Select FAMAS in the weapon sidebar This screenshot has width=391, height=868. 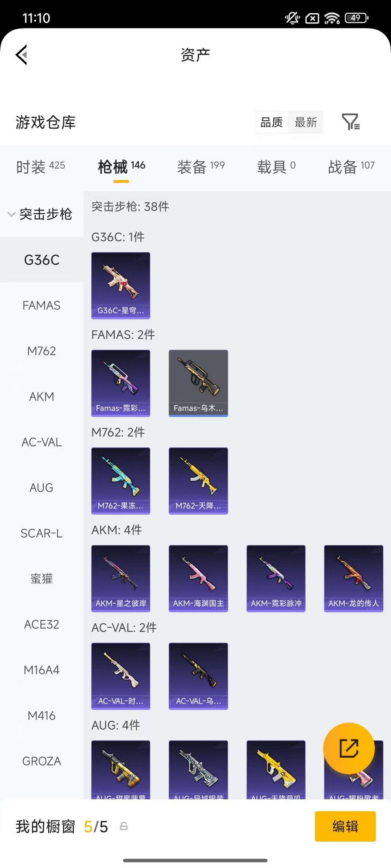pyautogui.click(x=42, y=306)
